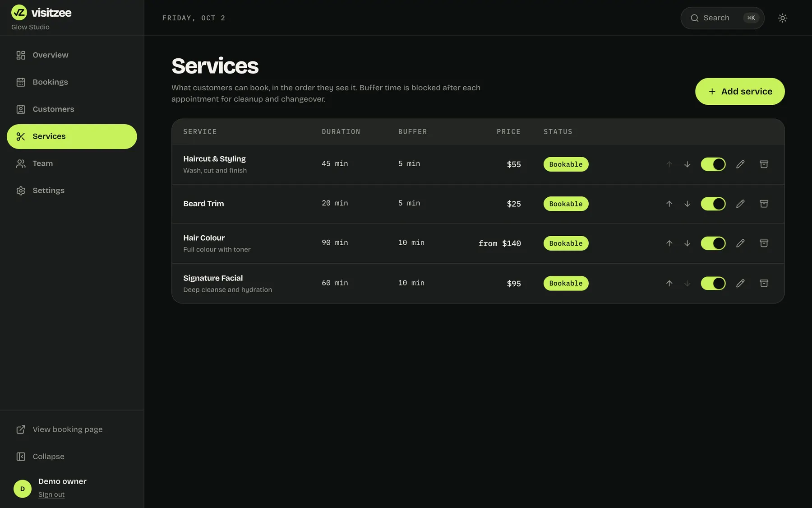Click the Hair Colour '10 min' buffer

(411, 243)
